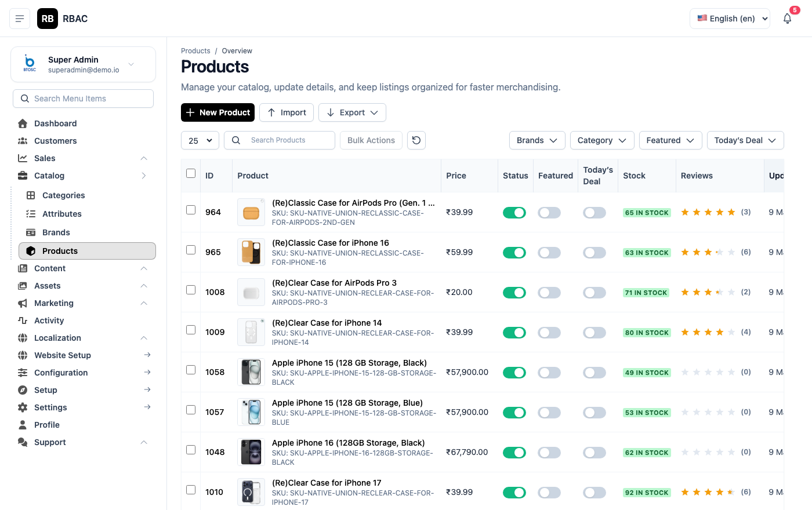
Task: Open the Customers menu item
Action: pyautogui.click(x=83, y=141)
